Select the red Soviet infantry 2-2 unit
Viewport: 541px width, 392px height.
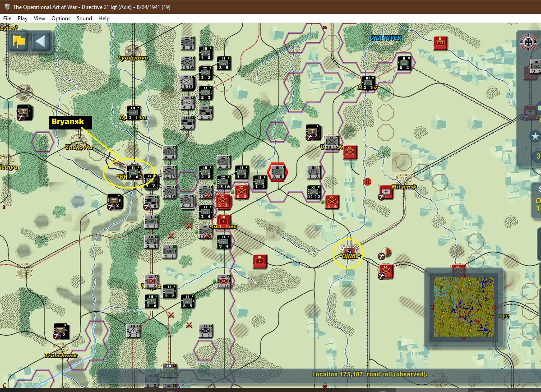coord(223,202)
